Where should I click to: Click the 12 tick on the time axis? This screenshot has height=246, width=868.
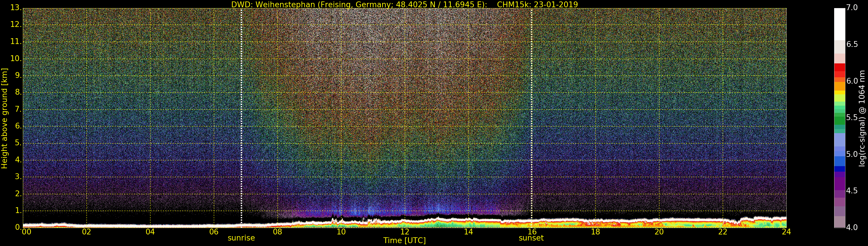[x=404, y=232]
